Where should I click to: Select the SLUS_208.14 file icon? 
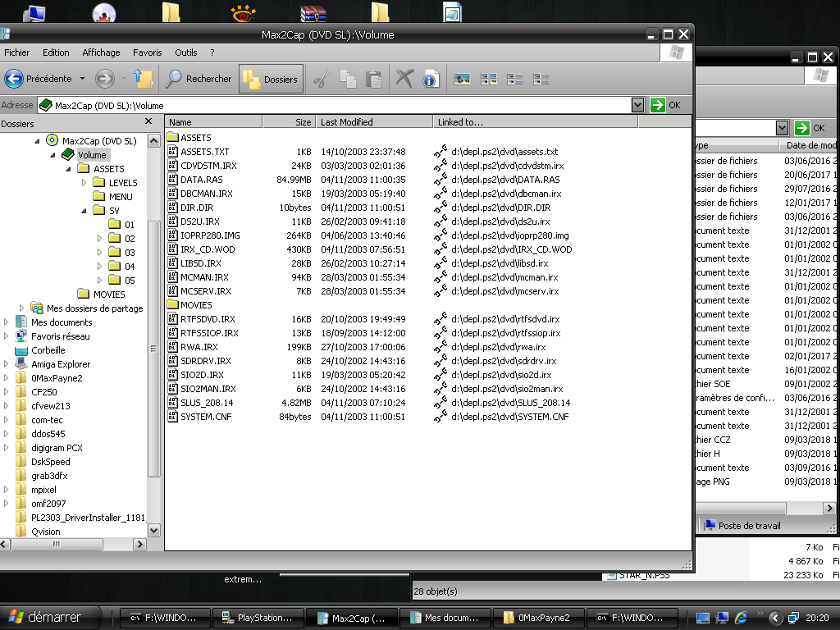tap(172, 402)
